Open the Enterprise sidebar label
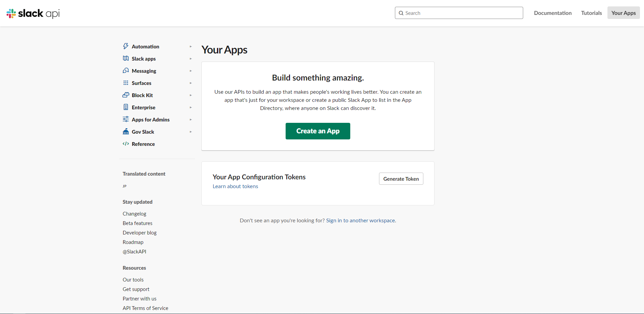This screenshot has width=644, height=314. coord(143,107)
